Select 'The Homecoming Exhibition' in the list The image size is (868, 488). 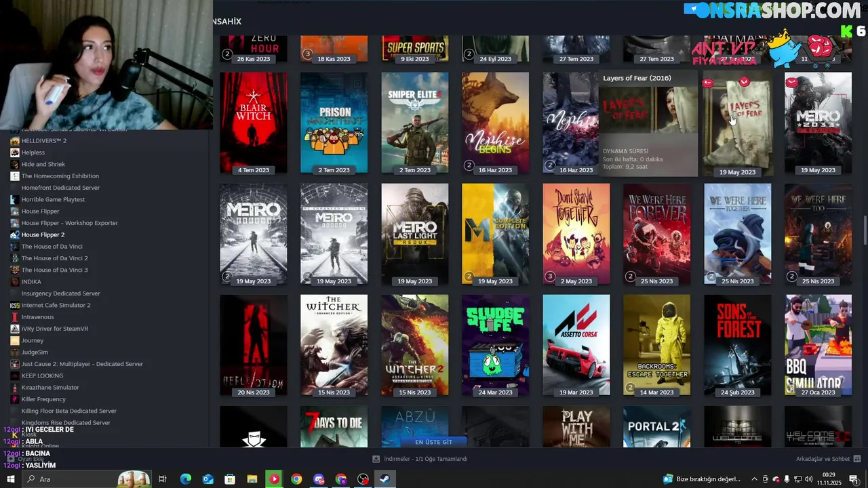coord(60,176)
